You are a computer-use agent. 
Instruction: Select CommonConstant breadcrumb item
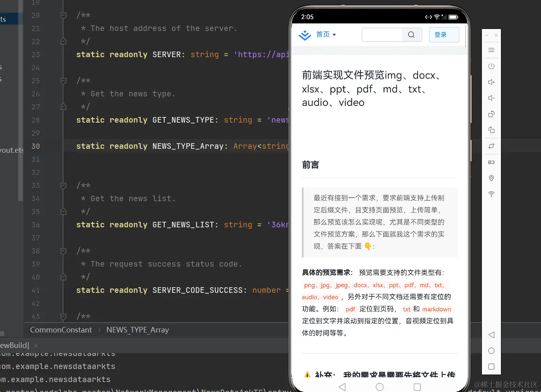tap(61, 330)
